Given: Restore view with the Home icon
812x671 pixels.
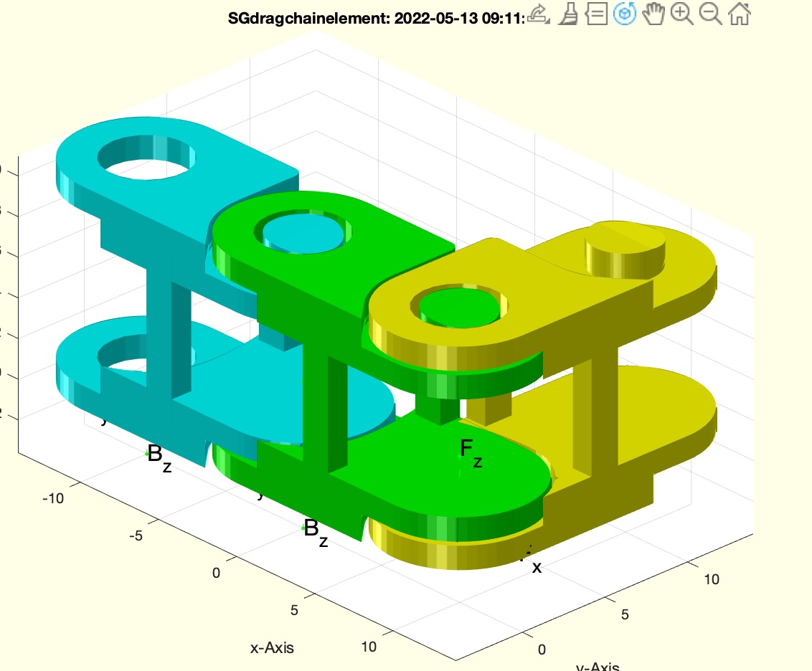Looking at the screenshot, I should [x=739, y=14].
